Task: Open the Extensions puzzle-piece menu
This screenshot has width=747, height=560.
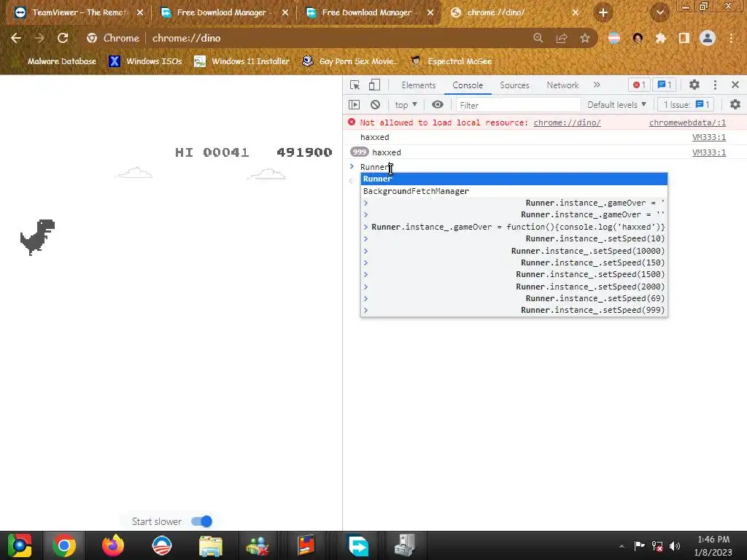Action: 660,38
